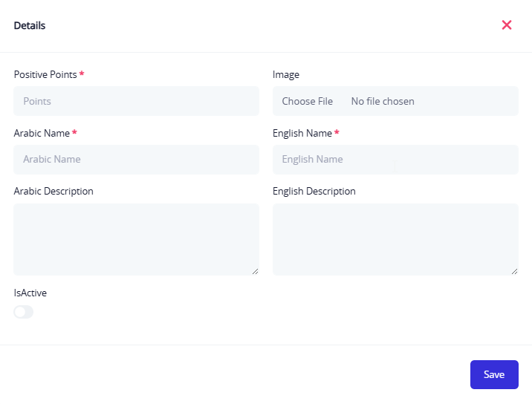Viewport: 532px width, 404px height.
Task: Focus the English Description textarea
Action: 395,239
